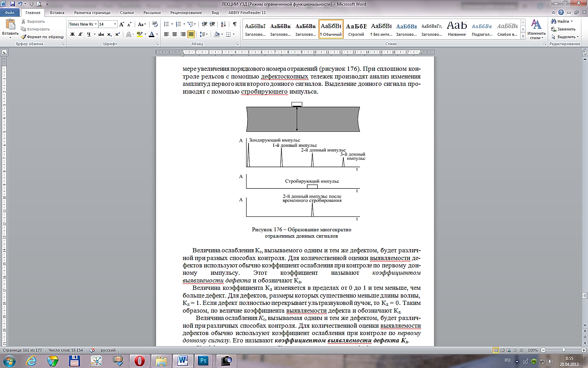Switch to the Вставка tab
Image resolution: width=588 pixels, height=368 pixels.
coord(57,13)
